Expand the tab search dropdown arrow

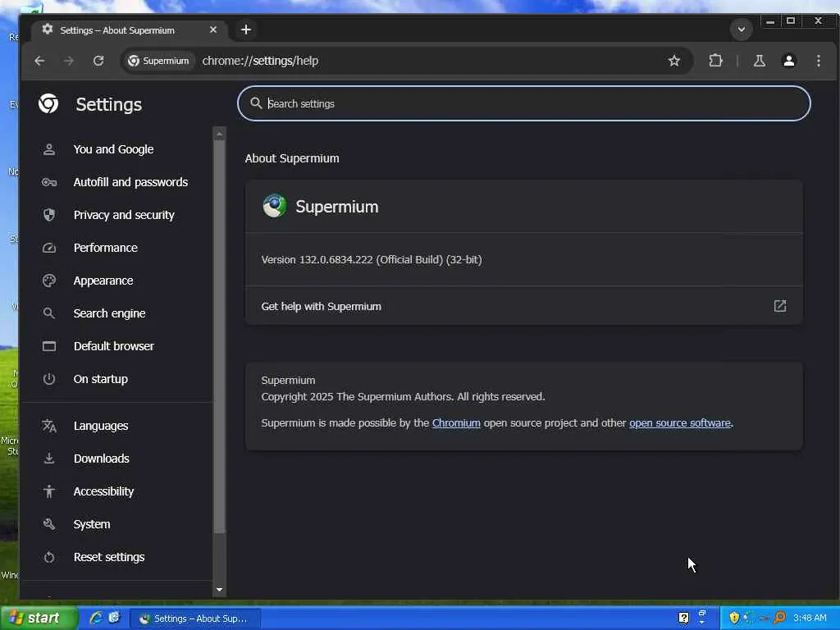[x=742, y=29]
